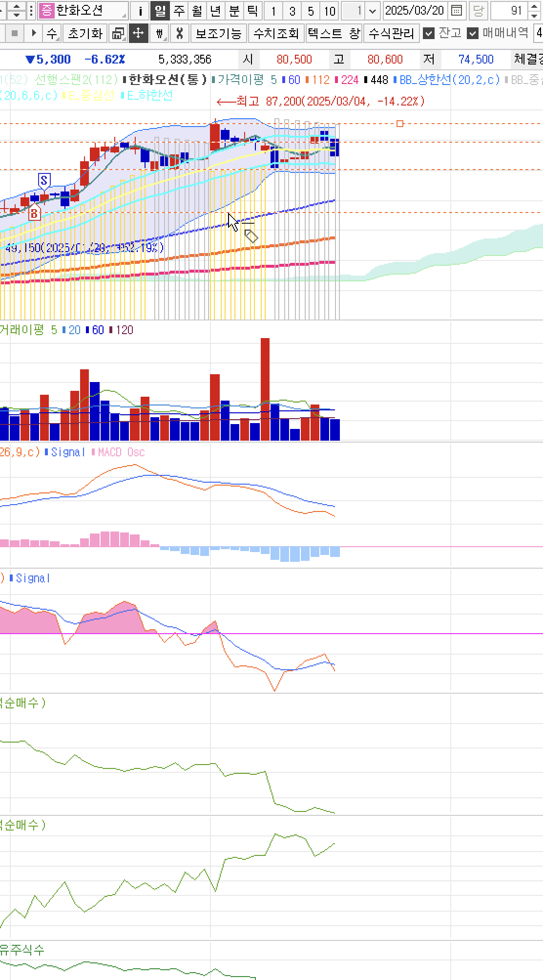
Task: Expand the interval number dropdown arrow
Action: (373, 11)
